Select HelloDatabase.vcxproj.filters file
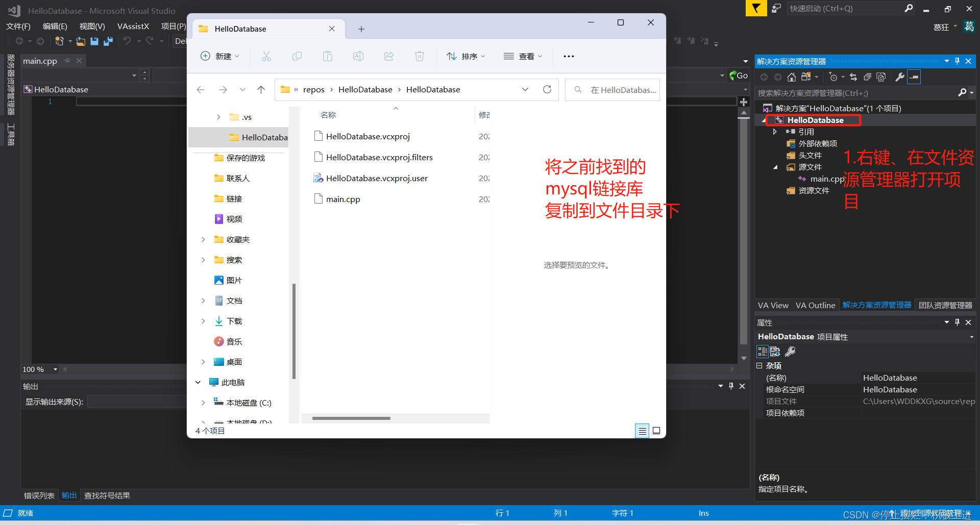The image size is (980, 525). (x=379, y=157)
